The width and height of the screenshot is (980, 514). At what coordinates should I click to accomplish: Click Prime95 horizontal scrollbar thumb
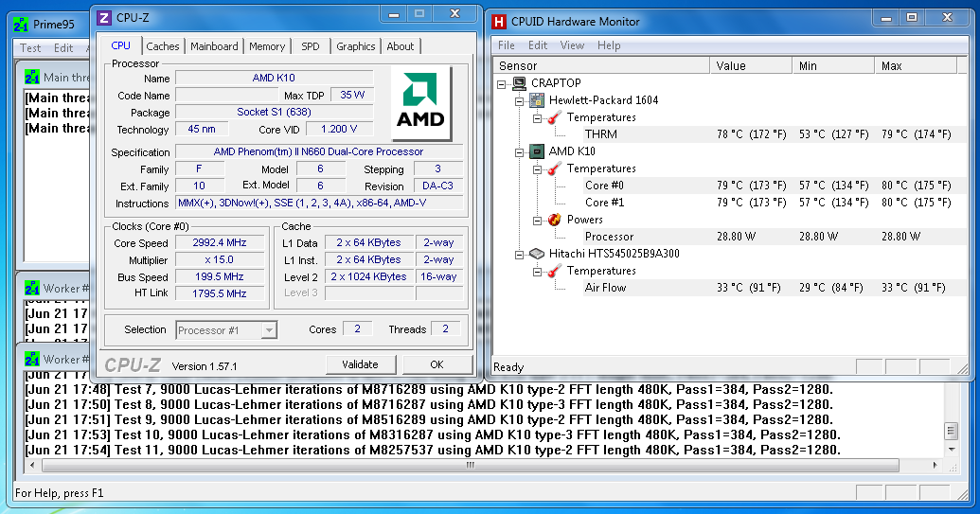point(470,466)
